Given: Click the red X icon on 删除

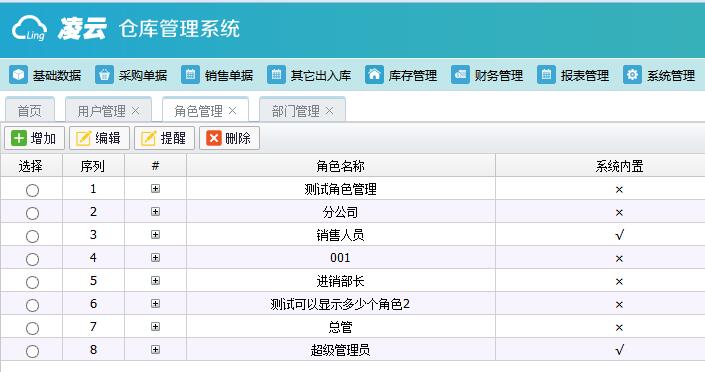Looking at the screenshot, I should point(214,138).
